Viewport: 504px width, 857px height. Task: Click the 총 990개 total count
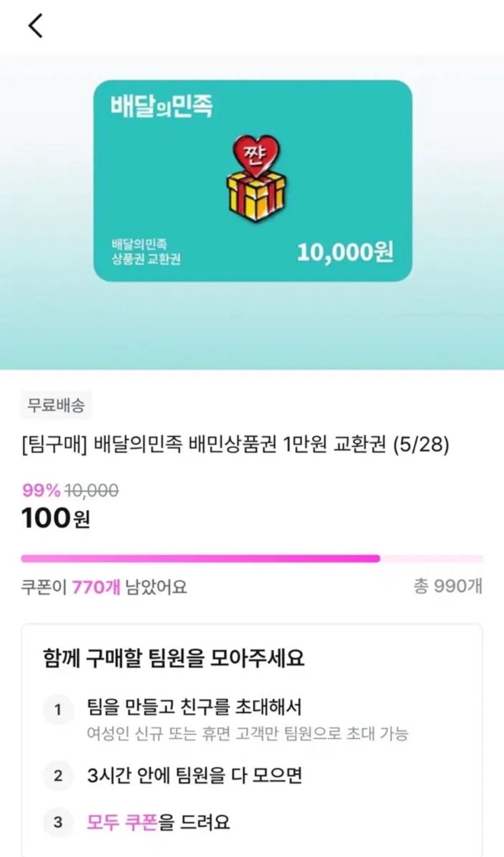[448, 587]
